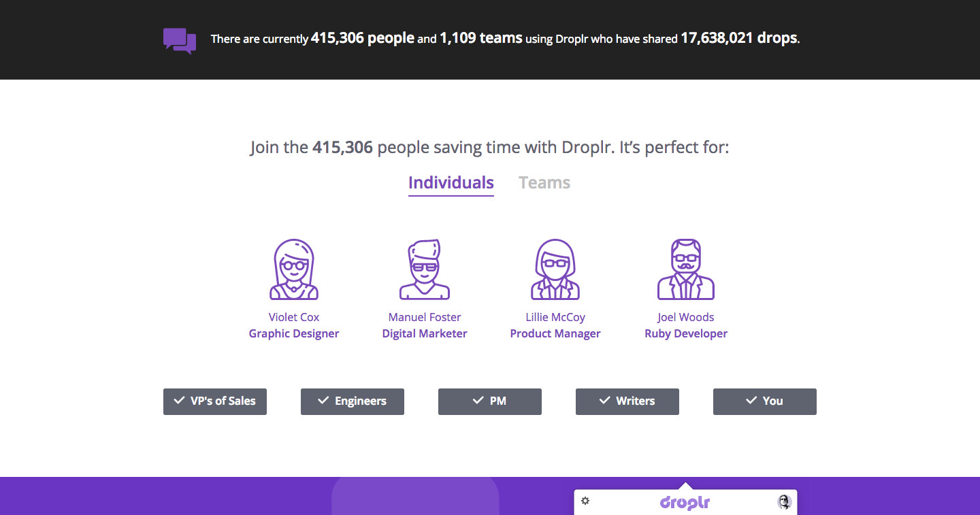Click the Product Manager job title
Image resolution: width=980 pixels, height=515 pixels.
point(555,333)
